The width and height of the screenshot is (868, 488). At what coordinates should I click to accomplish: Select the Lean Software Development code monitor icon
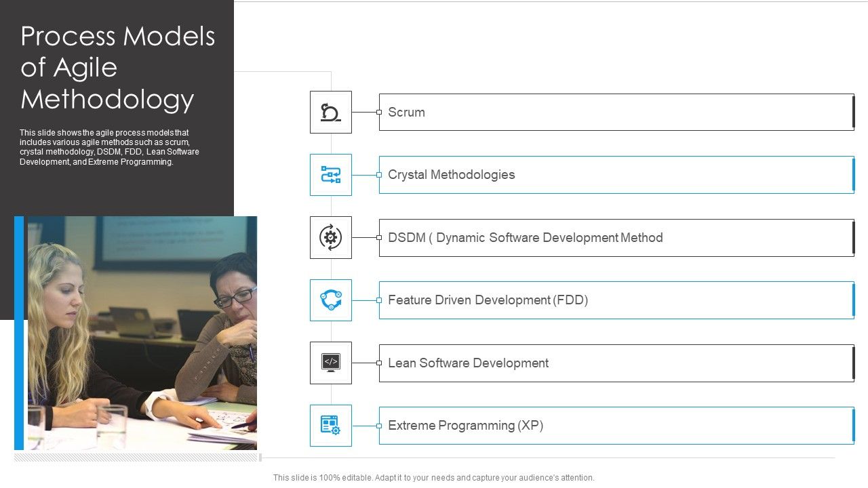click(x=330, y=363)
